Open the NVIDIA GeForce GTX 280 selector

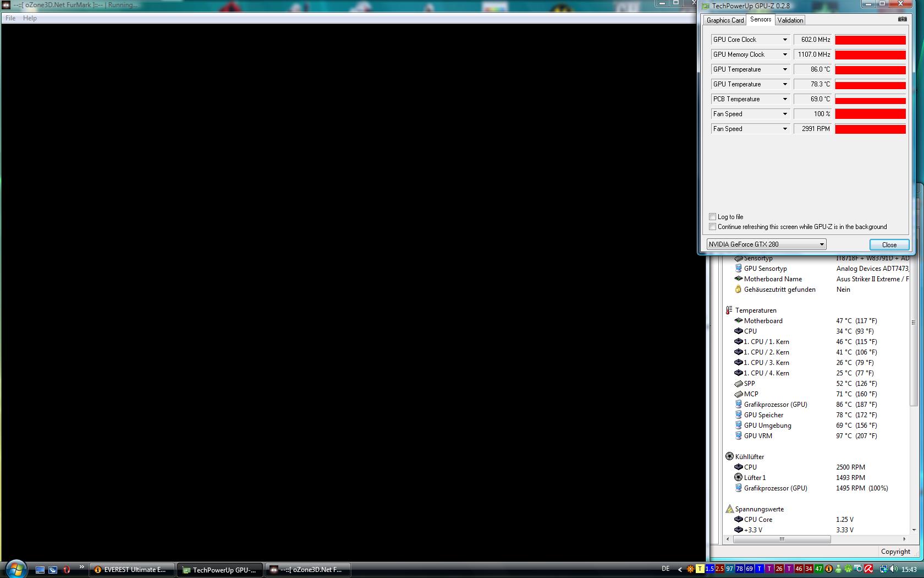pos(766,244)
